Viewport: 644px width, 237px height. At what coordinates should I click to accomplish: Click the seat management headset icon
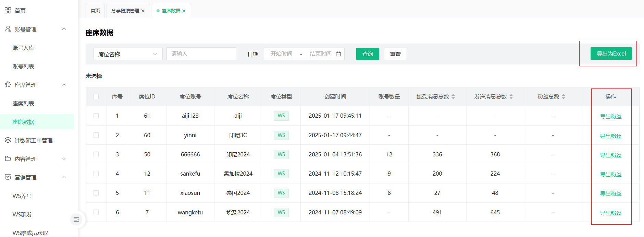[x=8, y=85]
